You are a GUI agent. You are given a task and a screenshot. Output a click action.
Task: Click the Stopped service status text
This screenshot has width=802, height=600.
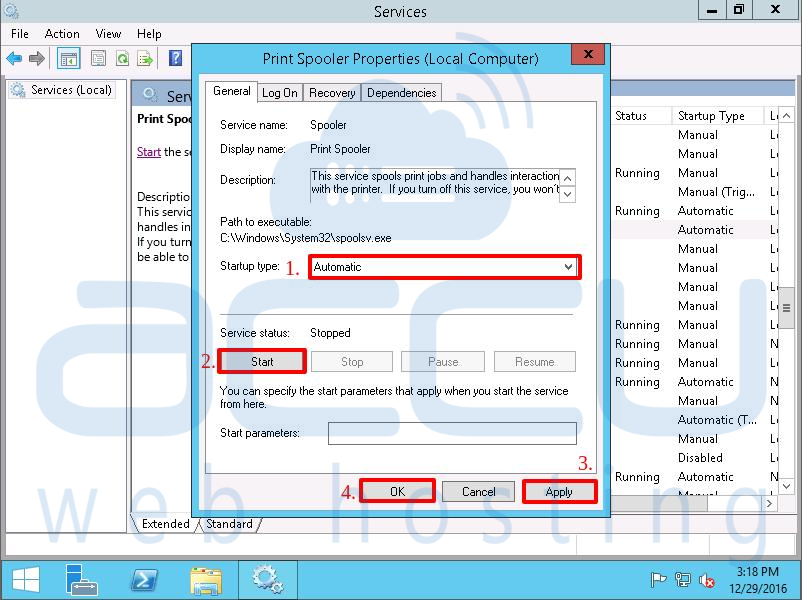330,333
